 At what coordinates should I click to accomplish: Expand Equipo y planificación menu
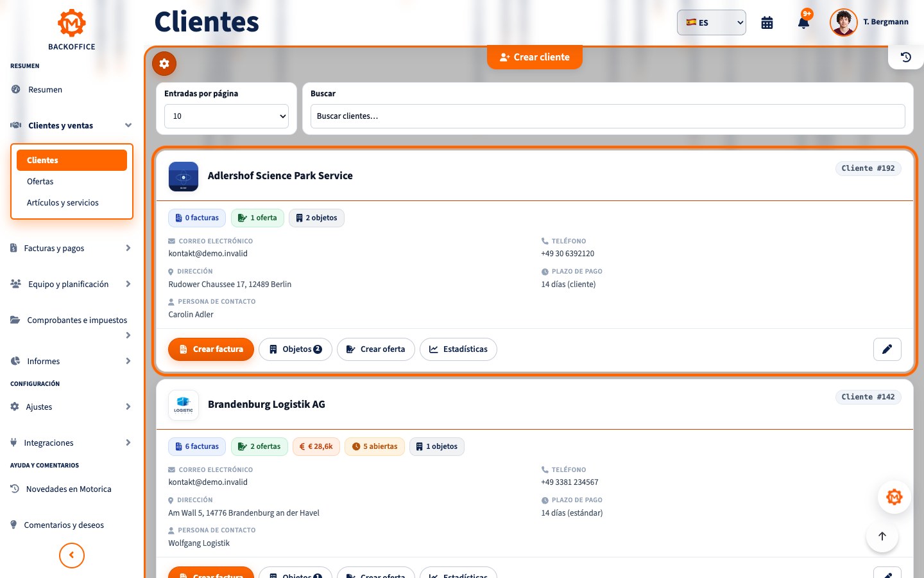pyautogui.click(x=72, y=285)
